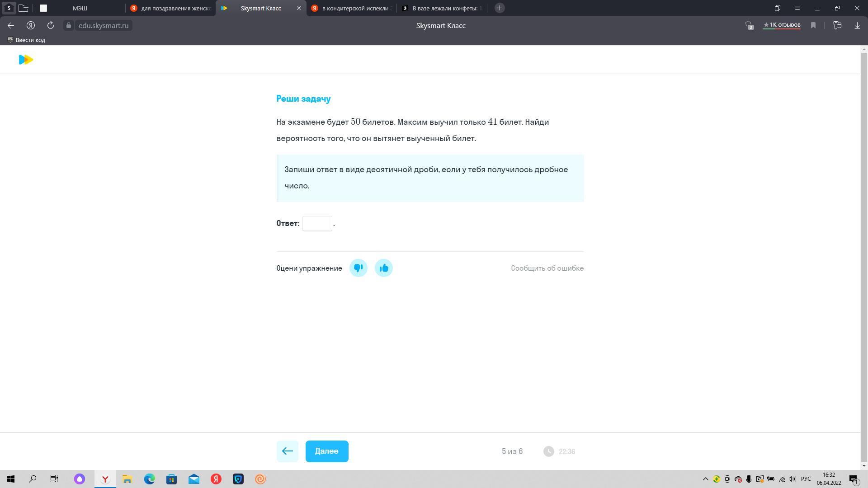Expand system tray hidden icons chevron

coord(705,479)
